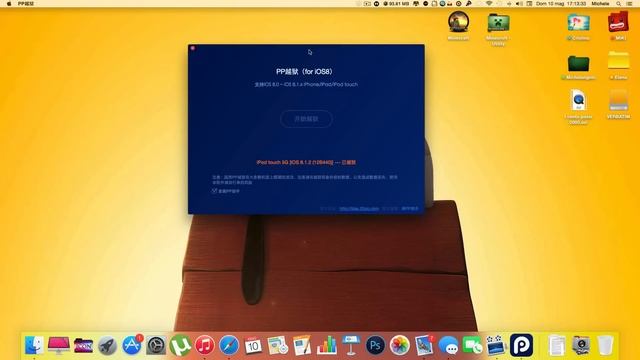Open Numbers from the dock

327,345
